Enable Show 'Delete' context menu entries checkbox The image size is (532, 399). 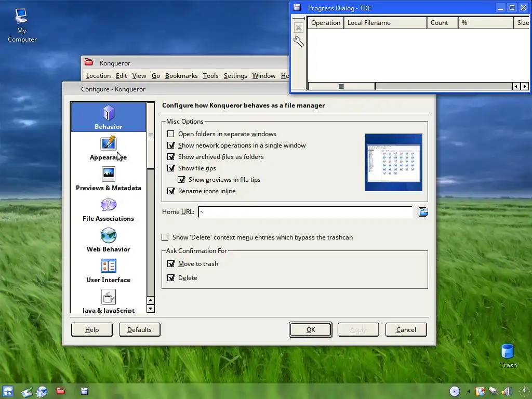coord(165,237)
